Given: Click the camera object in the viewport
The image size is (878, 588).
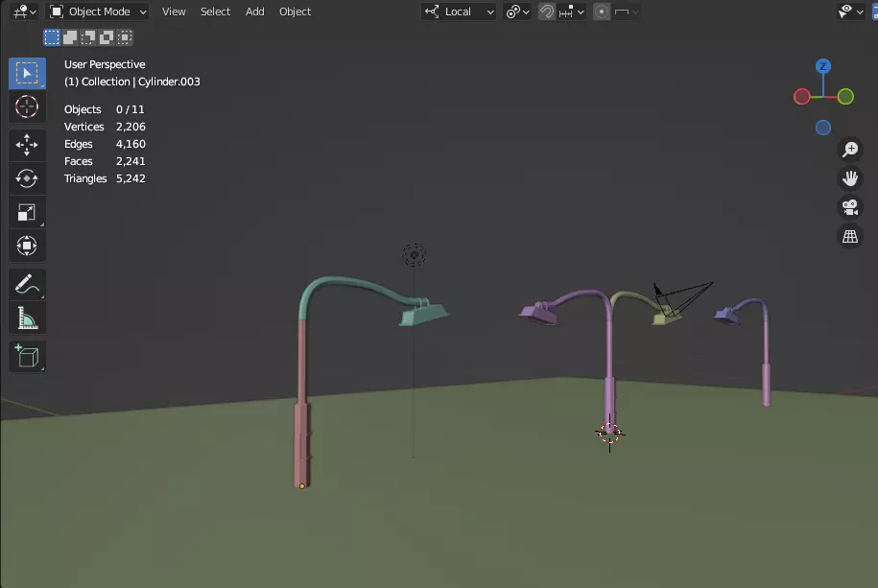Looking at the screenshot, I should pos(682,299).
